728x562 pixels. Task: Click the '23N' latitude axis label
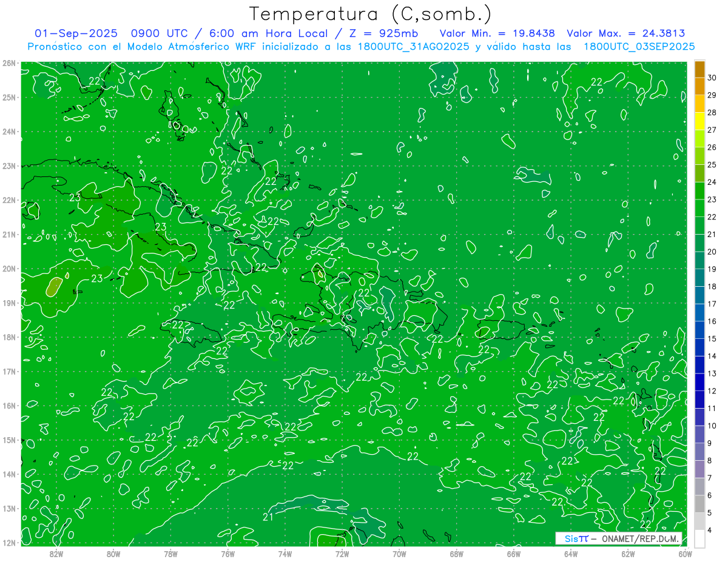coord(9,166)
